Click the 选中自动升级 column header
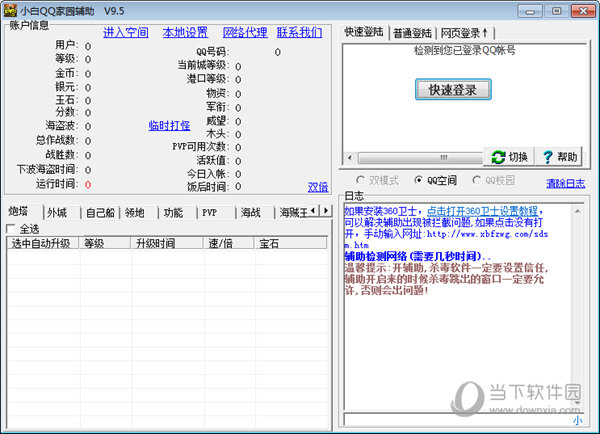The image size is (600, 434). 42,243
